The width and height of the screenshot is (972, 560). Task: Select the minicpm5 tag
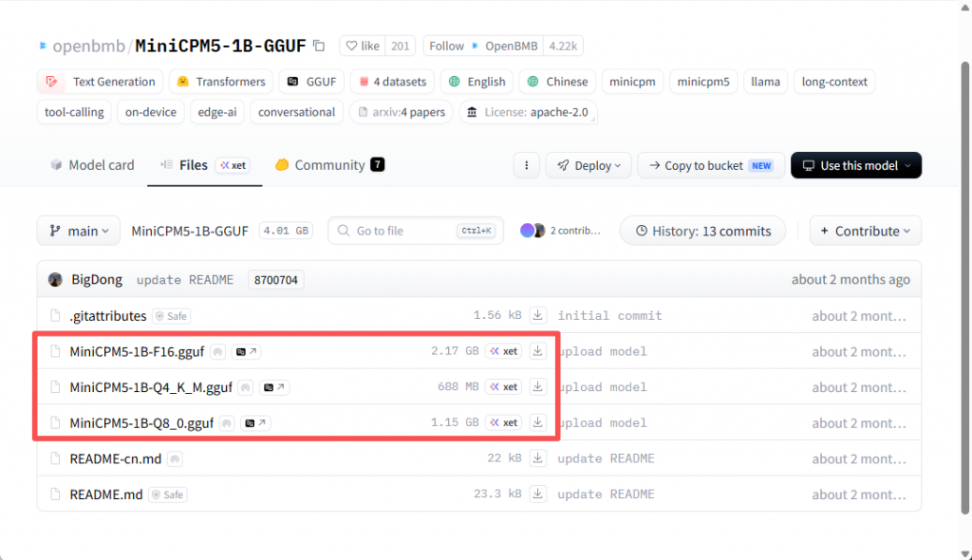coord(703,82)
